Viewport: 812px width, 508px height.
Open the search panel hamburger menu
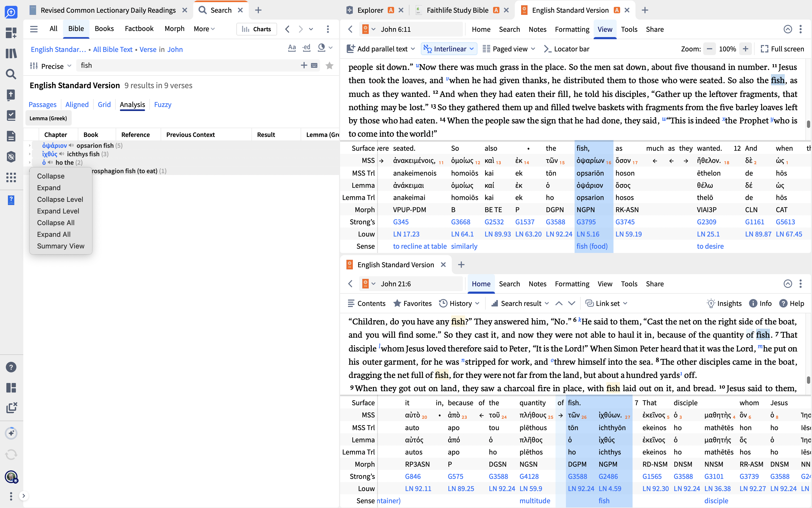(x=34, y=29)
